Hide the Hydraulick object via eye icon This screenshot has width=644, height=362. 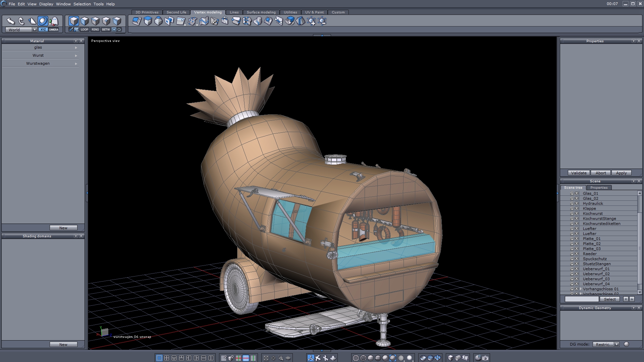pyautogui.click(x=577, y=203)
